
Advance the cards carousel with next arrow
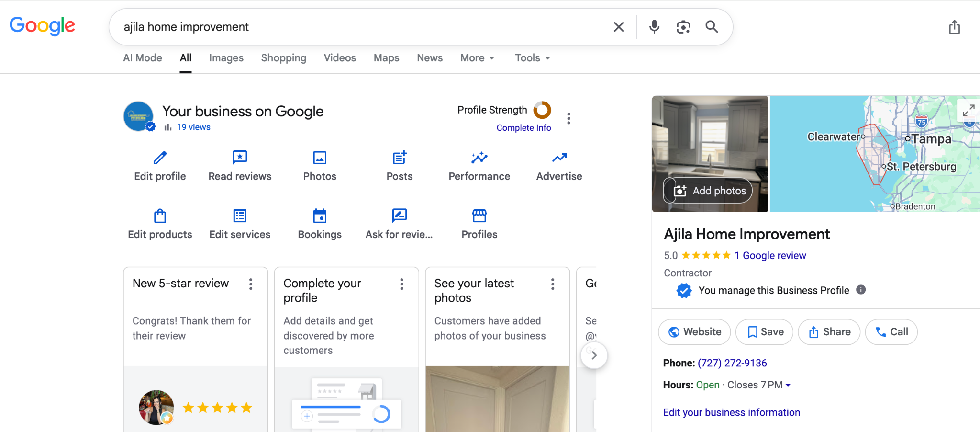pyautogui.click(x=594, y=355)
